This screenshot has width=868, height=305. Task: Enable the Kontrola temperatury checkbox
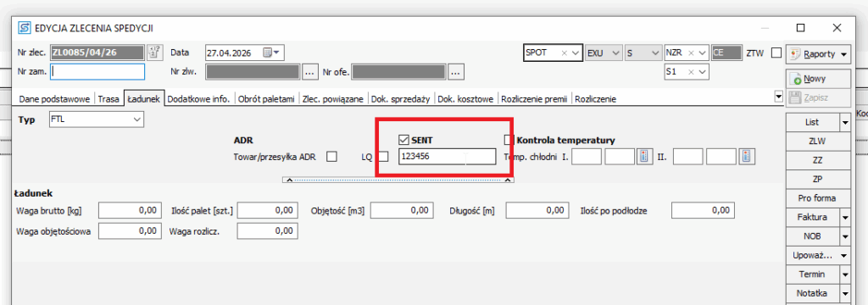pyautogui.click(x=509, y=140)
